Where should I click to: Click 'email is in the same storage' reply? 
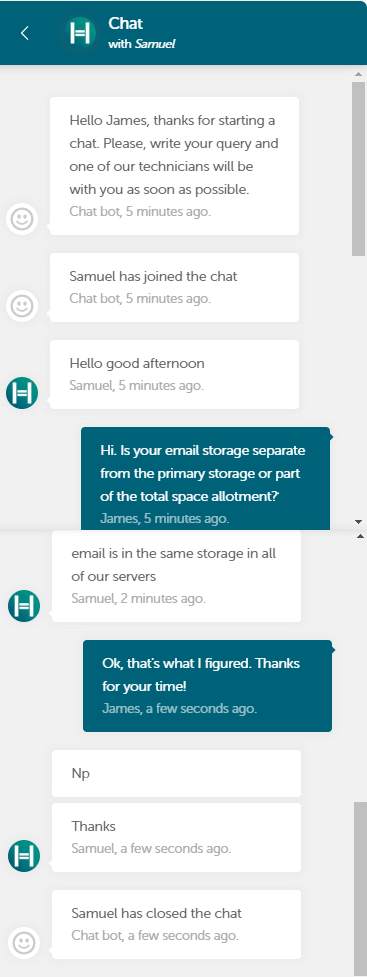pos(176,576)
